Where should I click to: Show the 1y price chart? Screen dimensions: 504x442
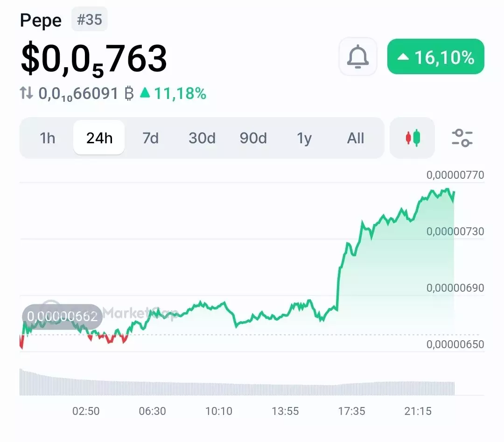coord(304,138)
